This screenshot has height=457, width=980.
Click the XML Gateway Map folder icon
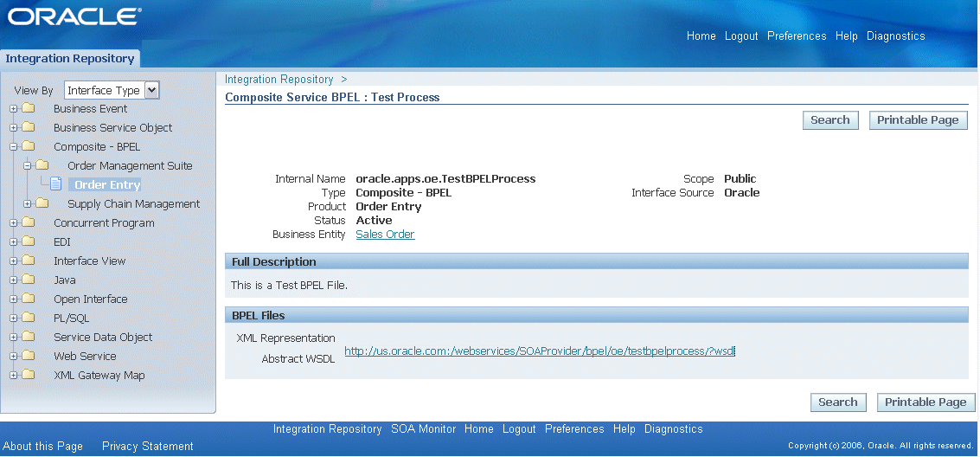[x=29, y=375]
